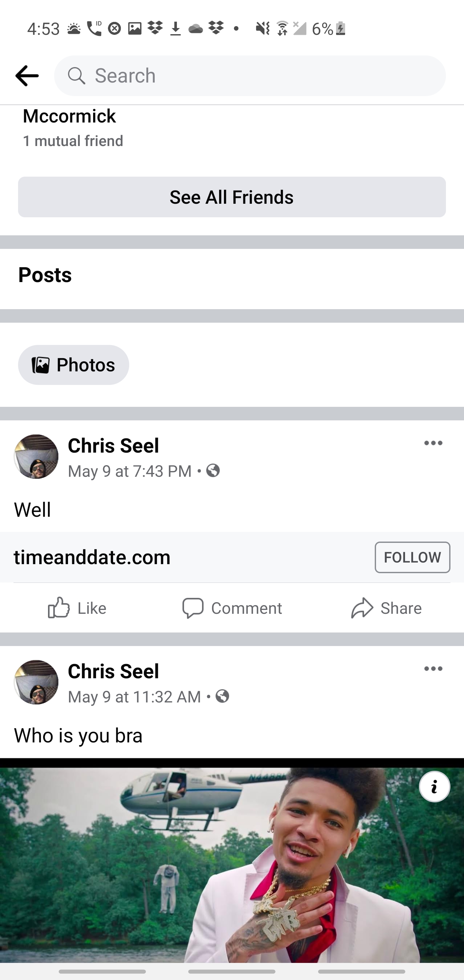Tap the video info icon
Screen dimensions: 464x980
click(x=434, y=787)
